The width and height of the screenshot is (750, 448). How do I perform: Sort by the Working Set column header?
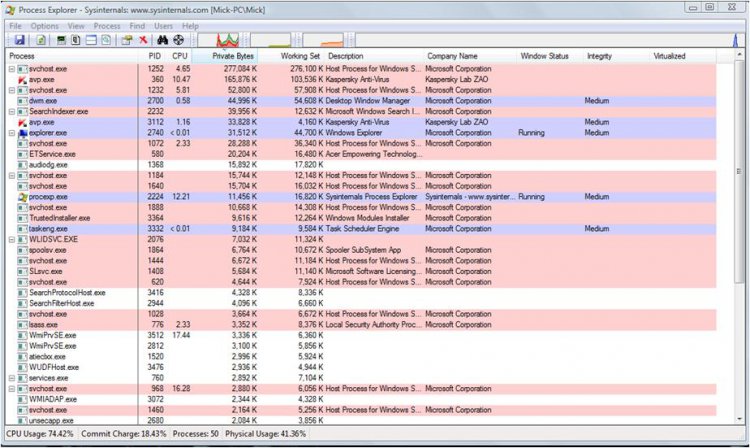(291, 56)
